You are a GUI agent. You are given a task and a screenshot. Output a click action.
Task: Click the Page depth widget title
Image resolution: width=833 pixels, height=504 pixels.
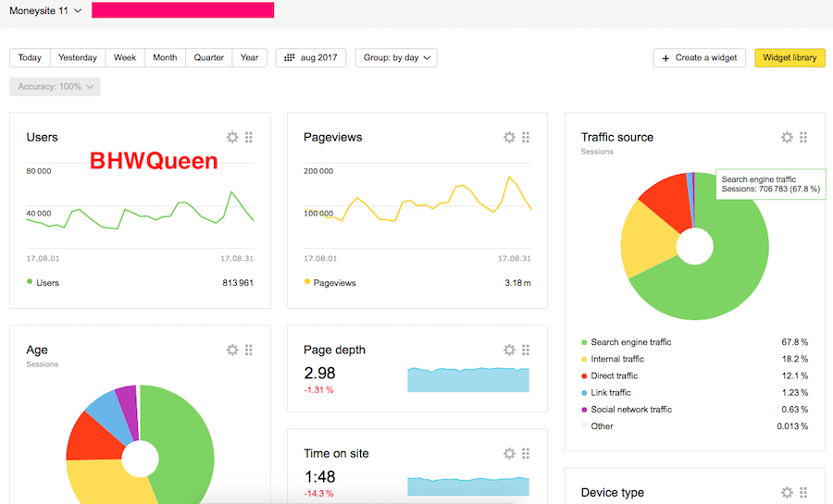[335, 350]
